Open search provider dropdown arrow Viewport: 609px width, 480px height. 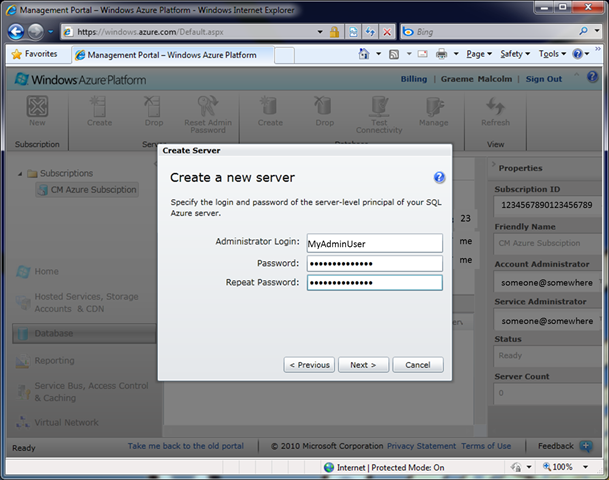pyautogui.click(x=597, y=31)
